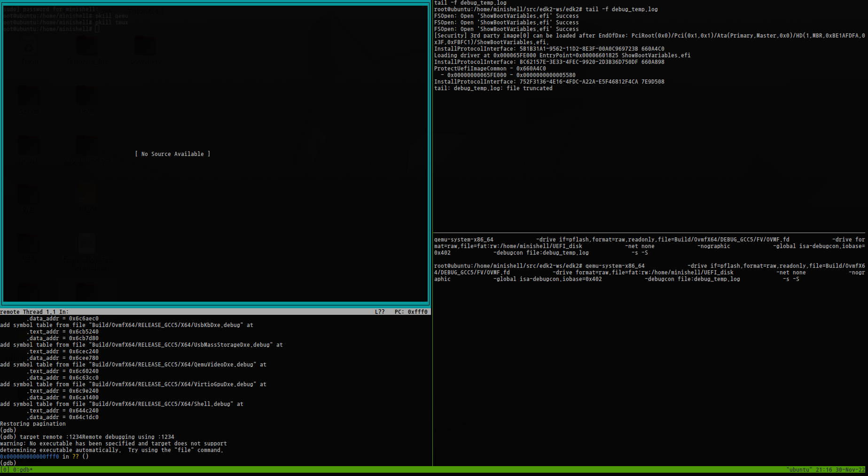Click the blue 0x000000000000fff0 address
The image size is (868, 476).
(30, 457)
